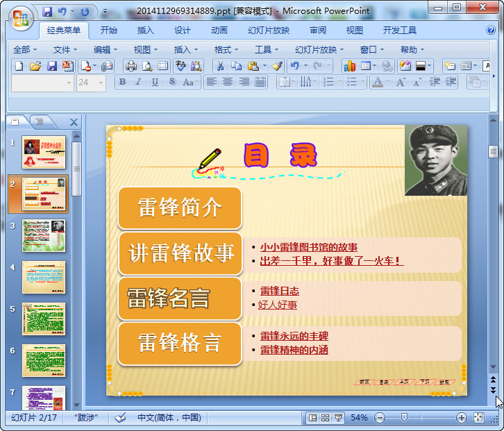504x431 pixels.
Task: Open the font color dropdown arrow
Action: (388, 83)
